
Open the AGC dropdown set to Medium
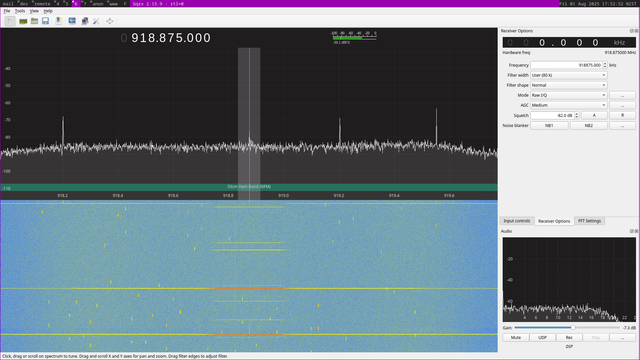[569, 105]
